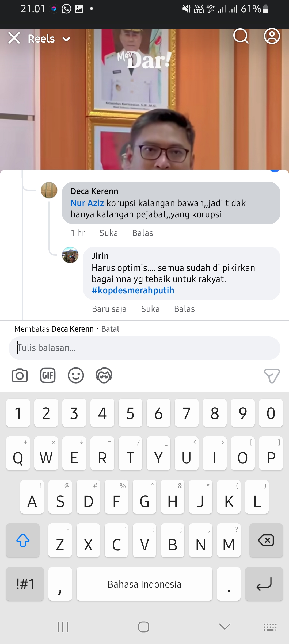This screenshot has width=289, height=644.
Task: Tap the backspace delete key
Action: click(266, 540)
